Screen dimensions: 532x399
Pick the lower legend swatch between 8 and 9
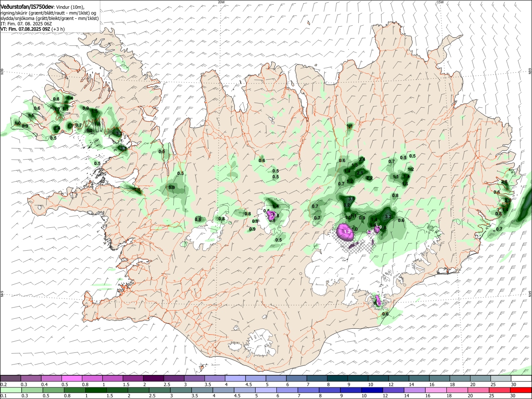(x=329, y=390)
